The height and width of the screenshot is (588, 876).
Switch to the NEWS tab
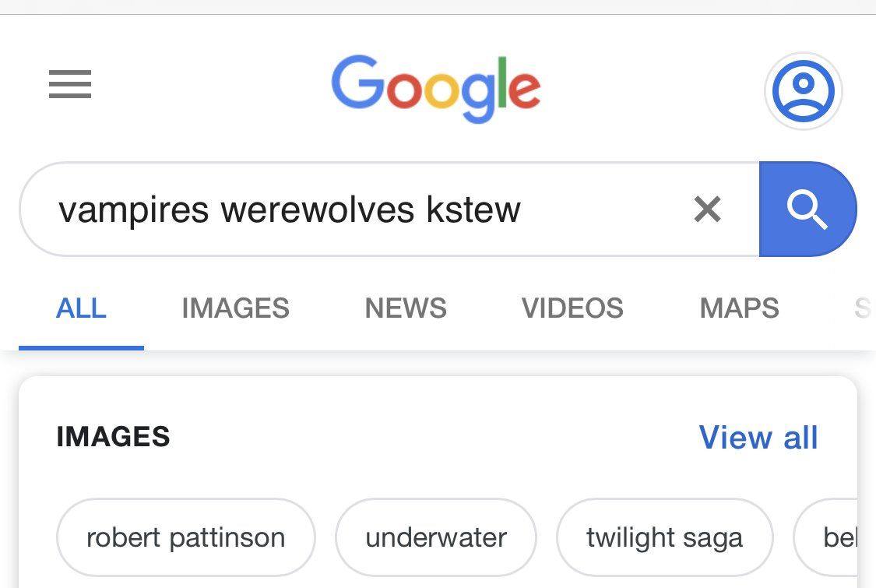[406, 308]
